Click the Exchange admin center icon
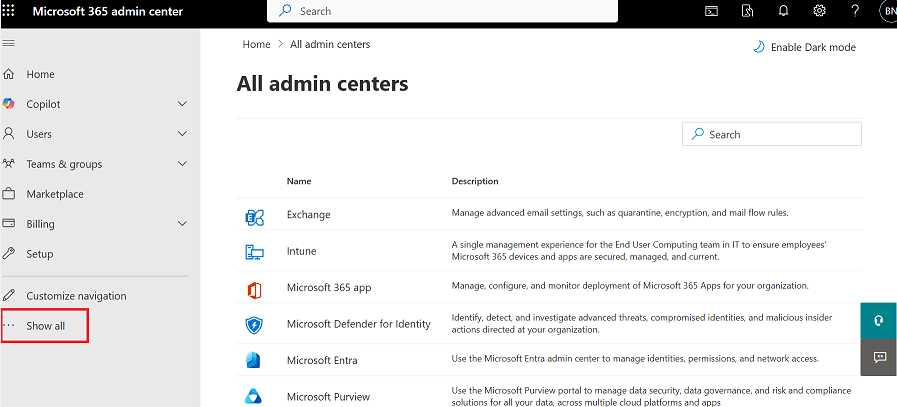Viewport: 897px width, 407px height. coord(254,218)
